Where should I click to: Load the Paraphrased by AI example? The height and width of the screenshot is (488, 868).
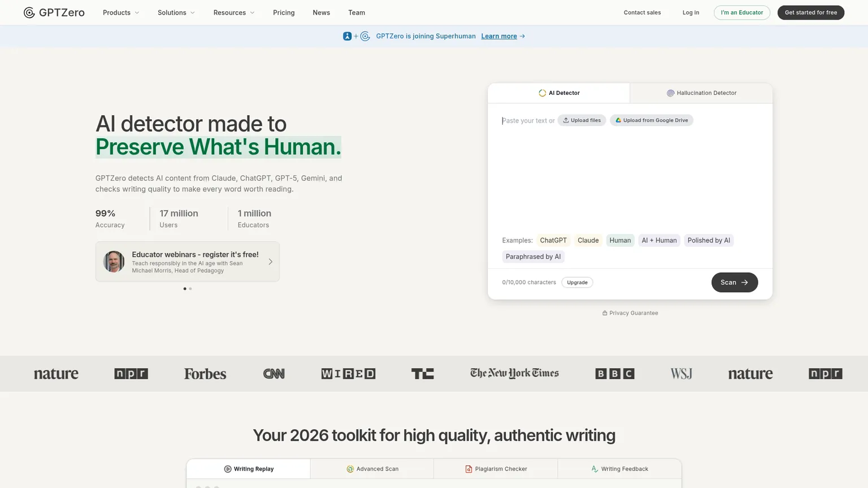click(x=533, y=257)
